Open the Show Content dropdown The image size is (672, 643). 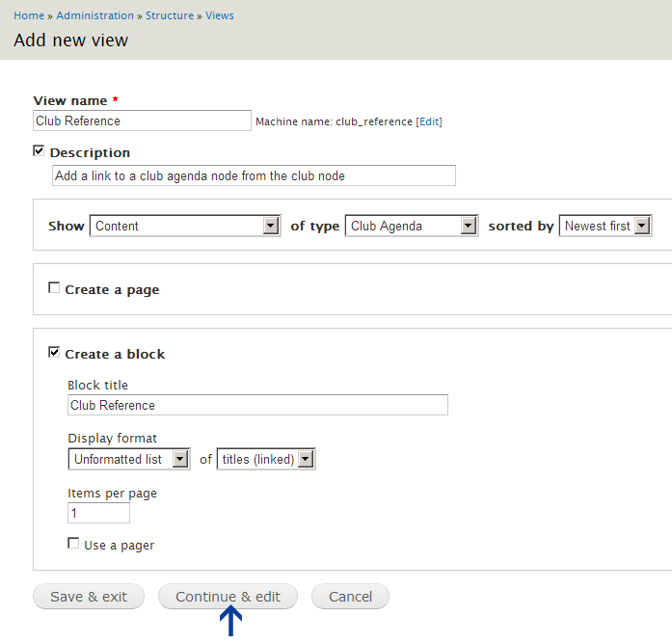pyautogui.click(x=185, y=226)
